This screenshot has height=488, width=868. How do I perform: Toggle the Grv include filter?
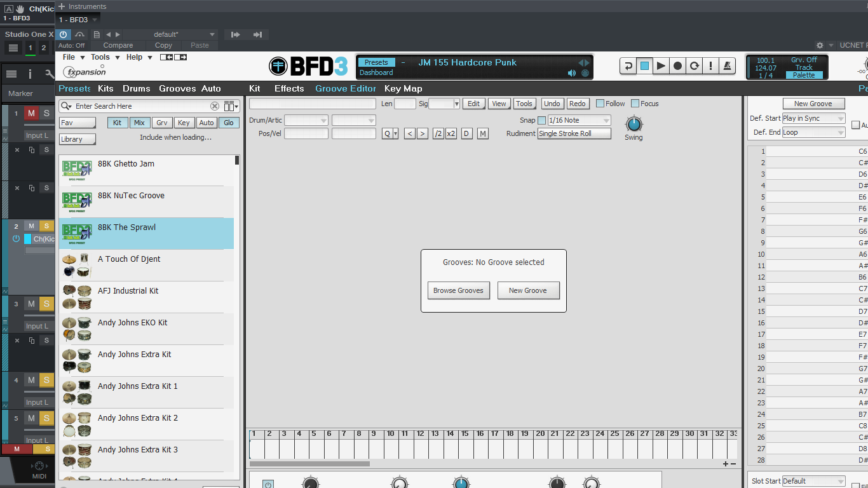(x=161, y=123)
